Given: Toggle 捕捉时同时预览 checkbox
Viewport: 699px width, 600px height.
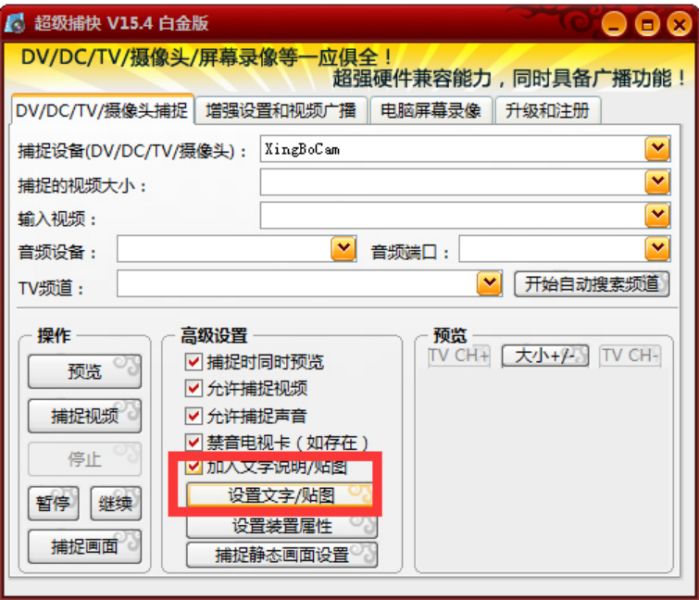Looking at the screenshot, I should pos(193,362).
